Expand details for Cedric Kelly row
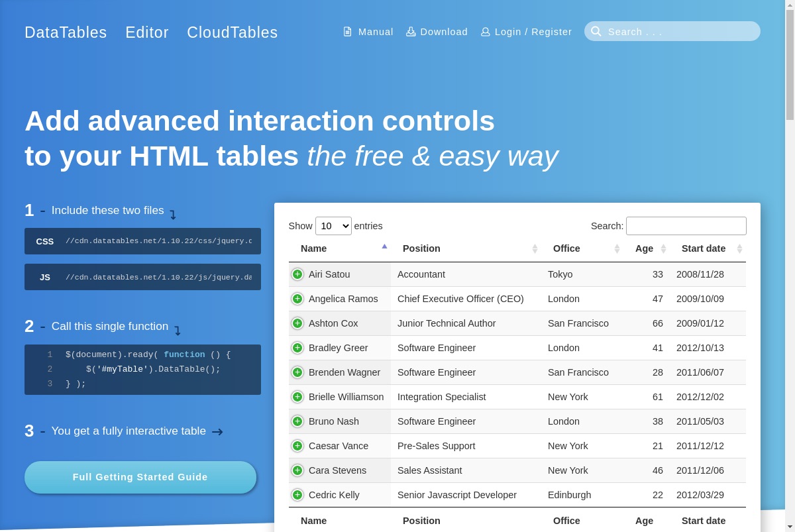 [297, 495]
